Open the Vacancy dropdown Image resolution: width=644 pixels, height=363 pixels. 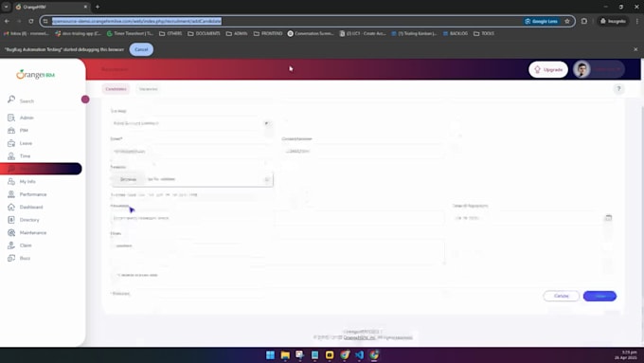pyautogui.click(x=192, y=123)
